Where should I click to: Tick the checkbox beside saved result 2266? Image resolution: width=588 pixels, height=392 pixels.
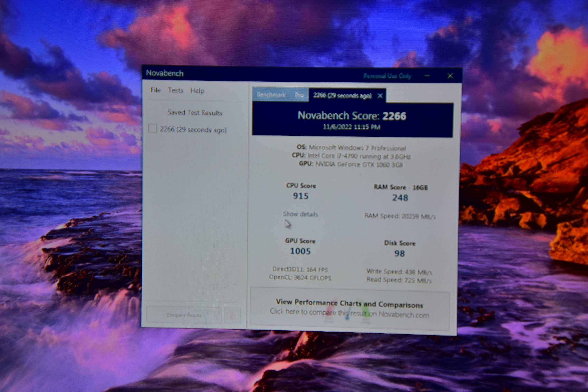(152, 128)
